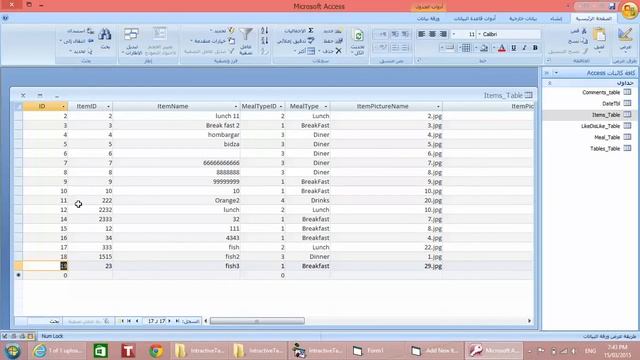Click the Bold formatting icon
Image resolution: width=640 pixels, height=360 pixels.
coord(535,48)
